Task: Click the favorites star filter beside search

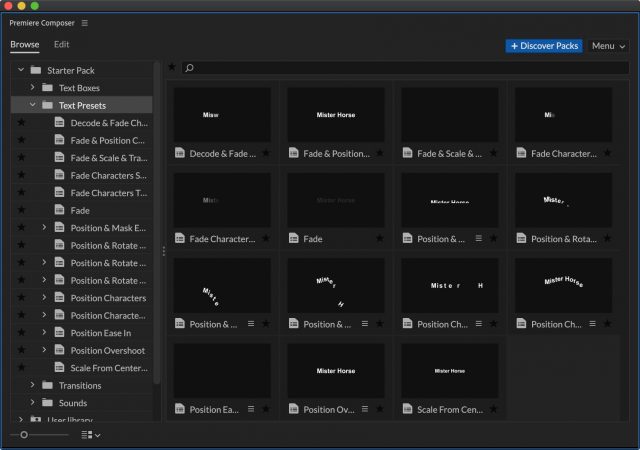Action: pyautogui.click(x=172, y=68)
